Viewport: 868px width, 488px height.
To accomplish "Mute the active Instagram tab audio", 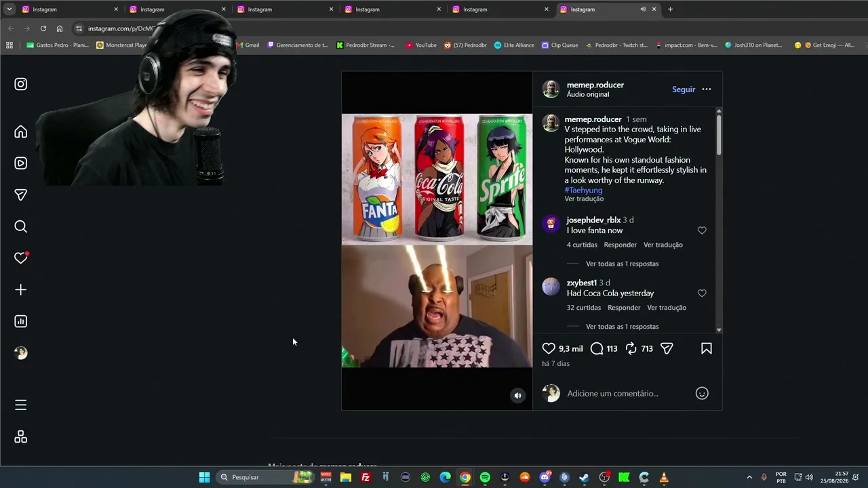I will 643,9.
